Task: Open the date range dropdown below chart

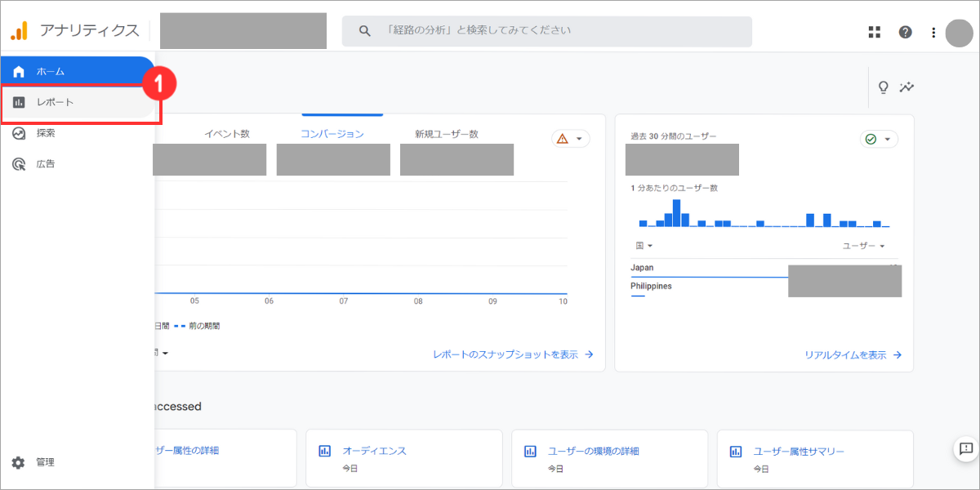Action: coord(161,353)
